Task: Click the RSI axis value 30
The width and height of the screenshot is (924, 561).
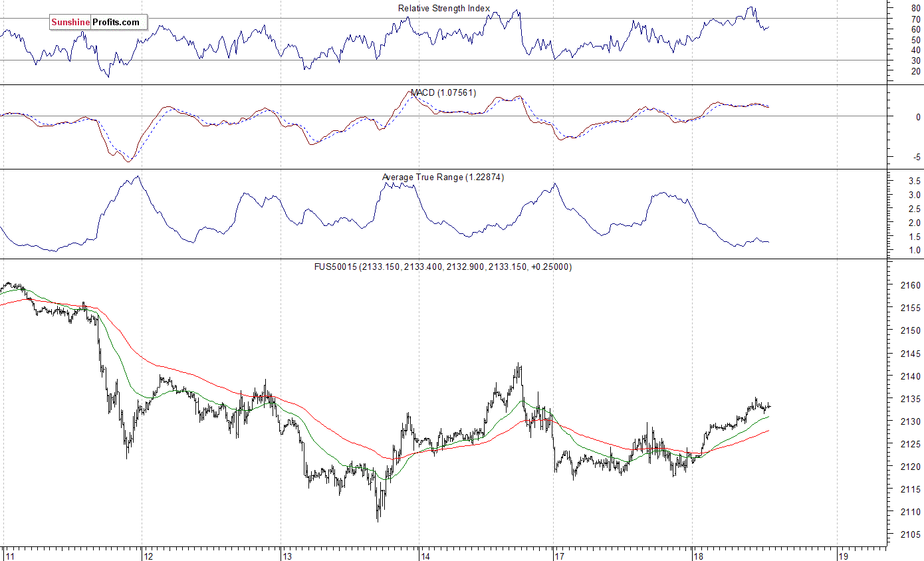Action: coord(916,60)
